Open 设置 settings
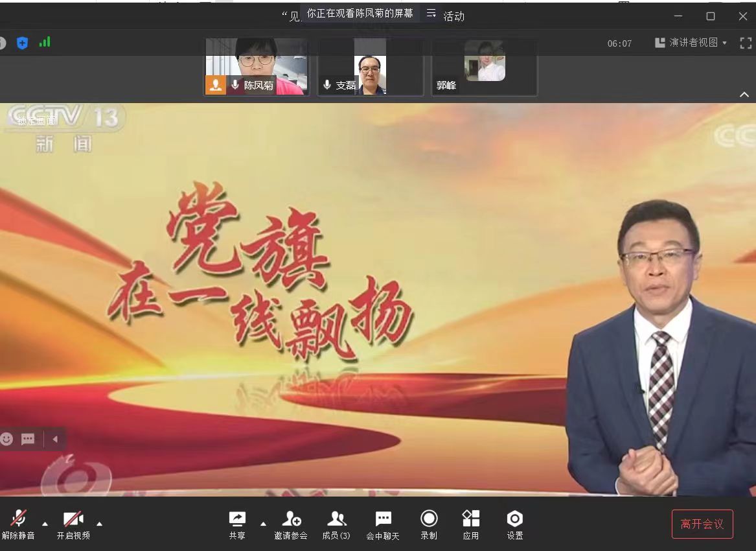Viewport: 756px width, 551px height. [x=515, y=519]
